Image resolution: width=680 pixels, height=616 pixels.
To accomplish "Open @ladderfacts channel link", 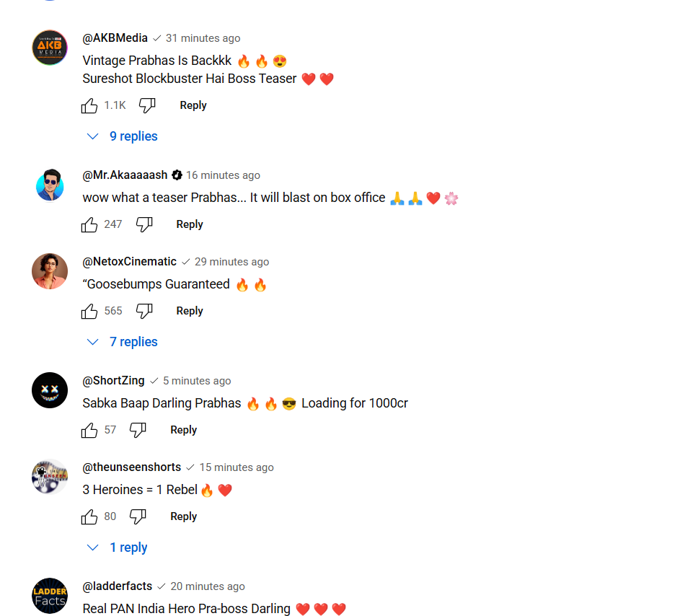I will (117, 586).
